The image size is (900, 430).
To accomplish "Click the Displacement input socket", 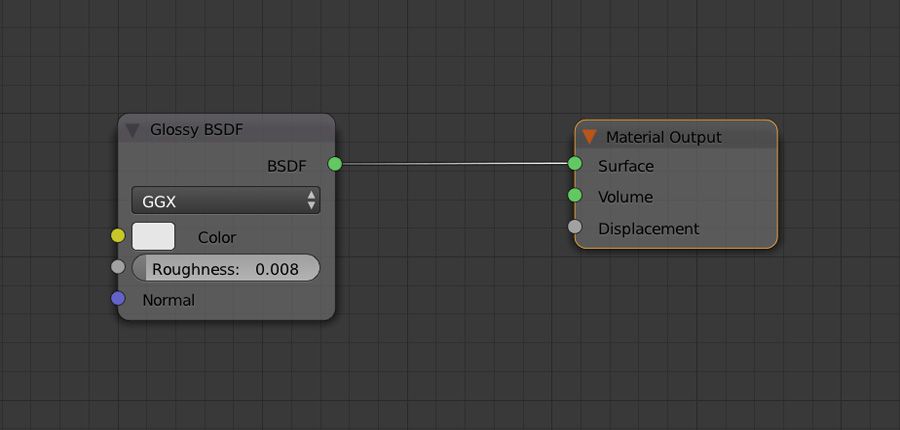I will [575, 227].
